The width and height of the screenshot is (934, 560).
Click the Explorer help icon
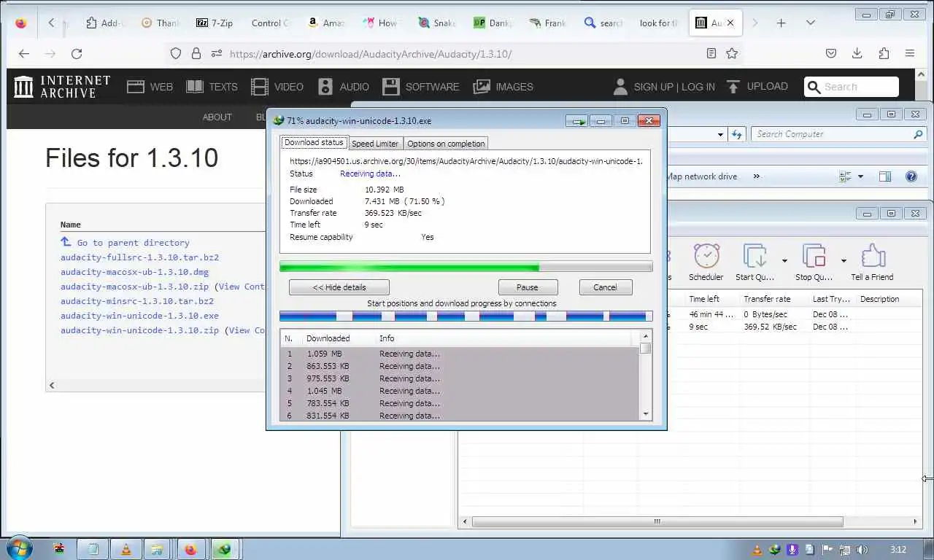pos(911,176)
